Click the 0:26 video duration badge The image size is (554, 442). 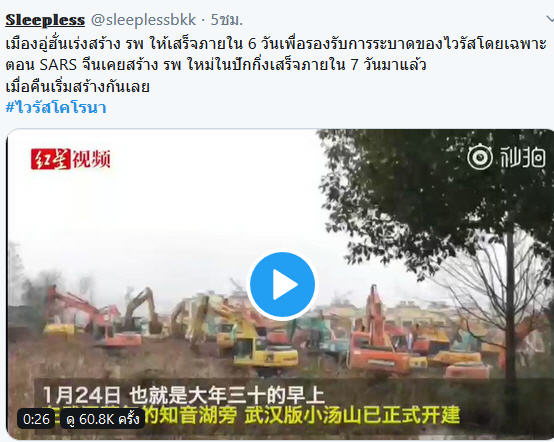pos(36,419)
